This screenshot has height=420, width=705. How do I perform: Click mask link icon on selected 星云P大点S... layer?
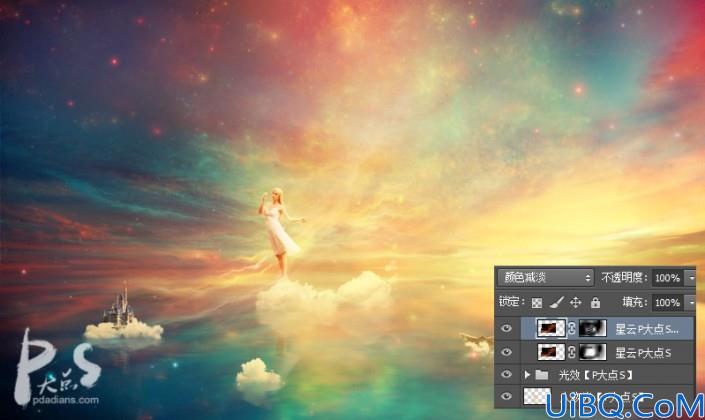coord(572,328)
